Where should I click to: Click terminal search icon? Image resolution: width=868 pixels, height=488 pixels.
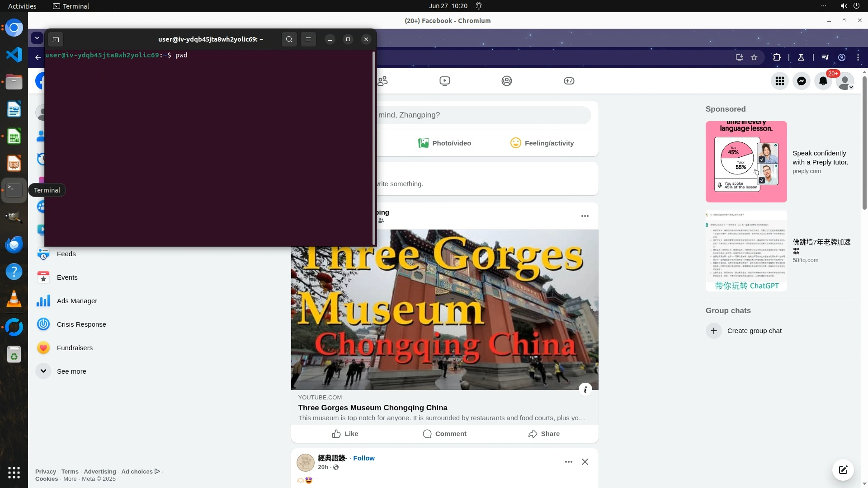pyautogui.click(x=289, y=40)
